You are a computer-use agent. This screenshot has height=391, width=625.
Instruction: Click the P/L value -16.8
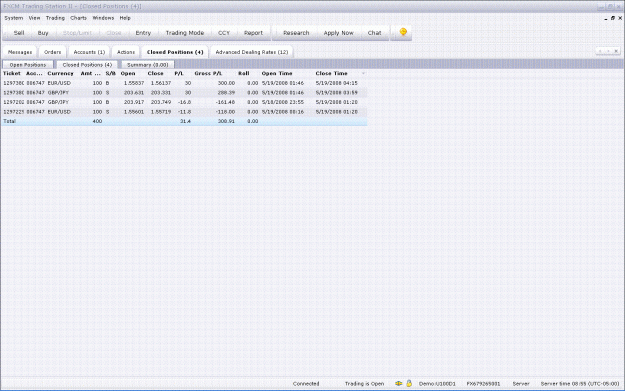click(185, 102)
